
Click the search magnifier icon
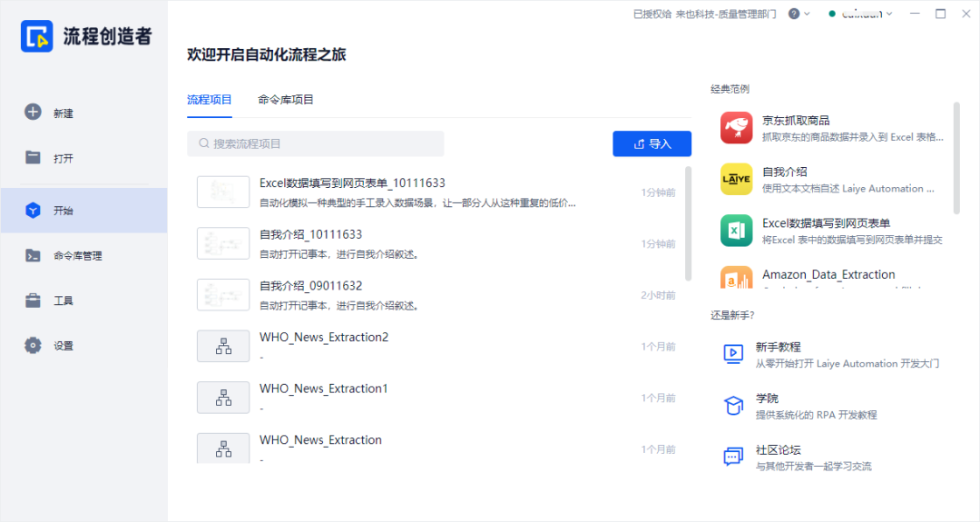(x=204, y=143)
